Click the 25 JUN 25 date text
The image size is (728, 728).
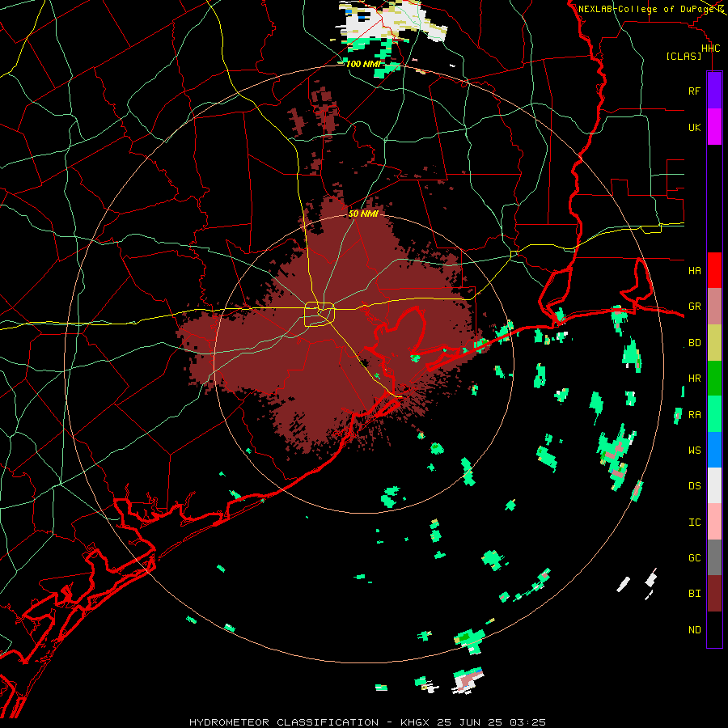coord(470,722)
